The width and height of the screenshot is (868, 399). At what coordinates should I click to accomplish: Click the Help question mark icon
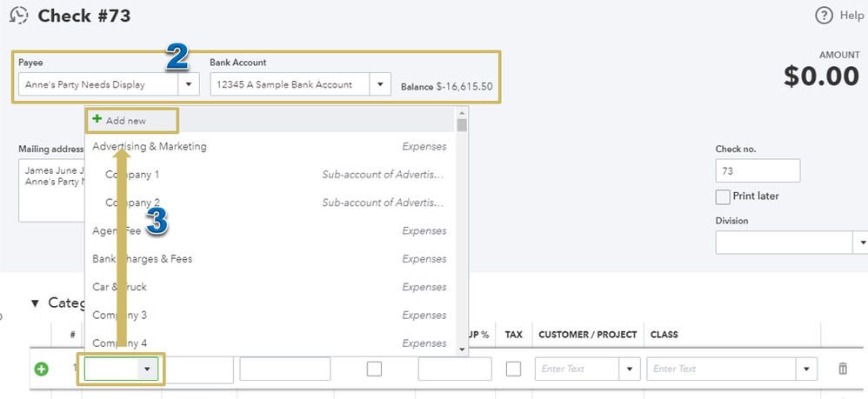824,16
